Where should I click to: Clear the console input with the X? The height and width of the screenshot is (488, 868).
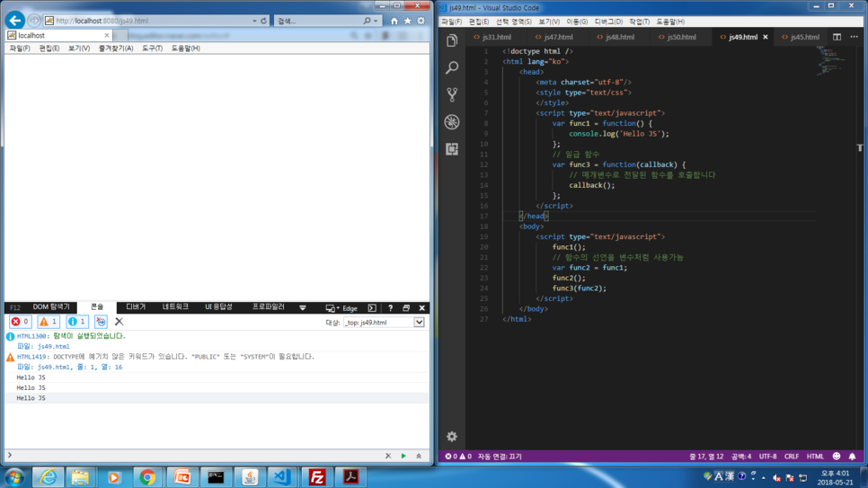pos(388,456)
